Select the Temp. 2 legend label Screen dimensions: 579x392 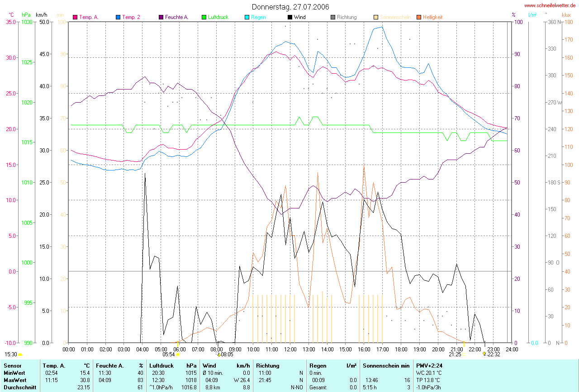[x=131, y=17]
